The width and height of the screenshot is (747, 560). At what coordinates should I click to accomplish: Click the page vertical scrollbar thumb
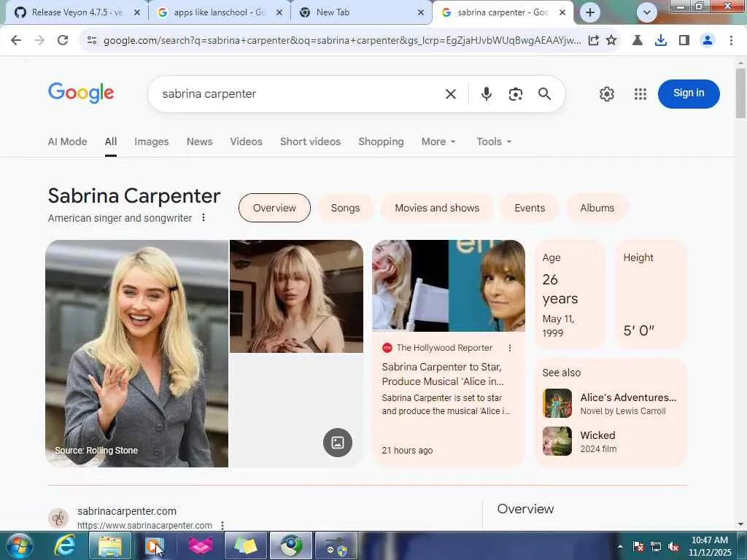[740, 93]
